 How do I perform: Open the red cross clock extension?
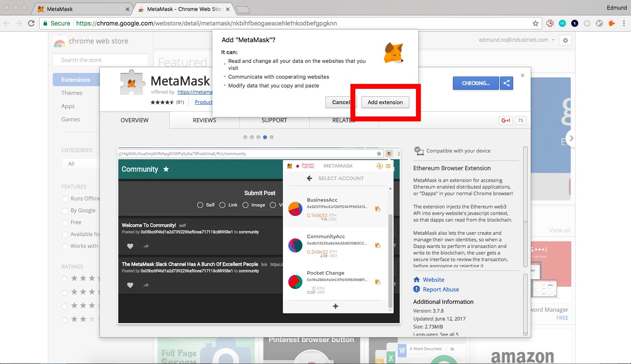coord(550,23)
